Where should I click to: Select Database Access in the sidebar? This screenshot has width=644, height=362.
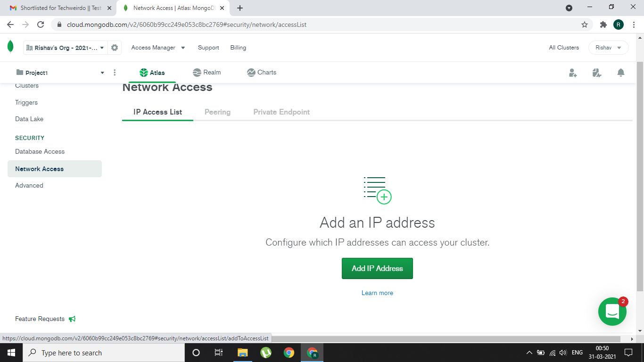[x=40, y=151]
